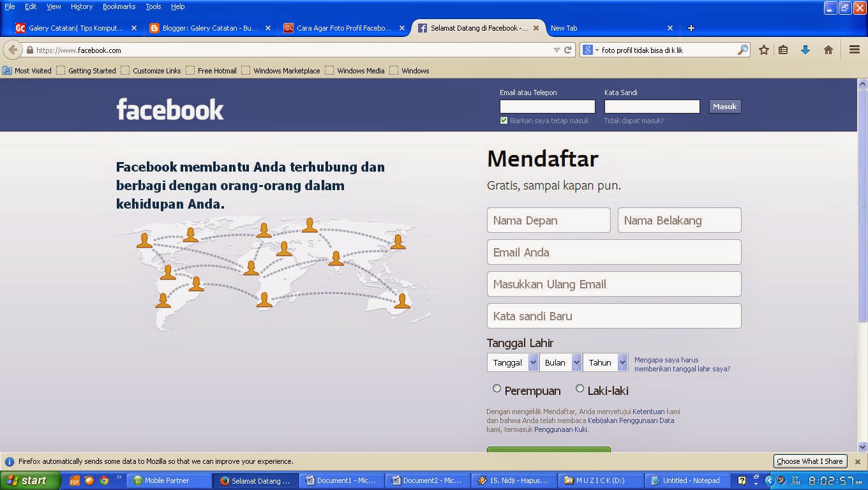Click the Facebook logo
Image resolution: width=868 pixels, height=490 pixels.
[170, 109]
